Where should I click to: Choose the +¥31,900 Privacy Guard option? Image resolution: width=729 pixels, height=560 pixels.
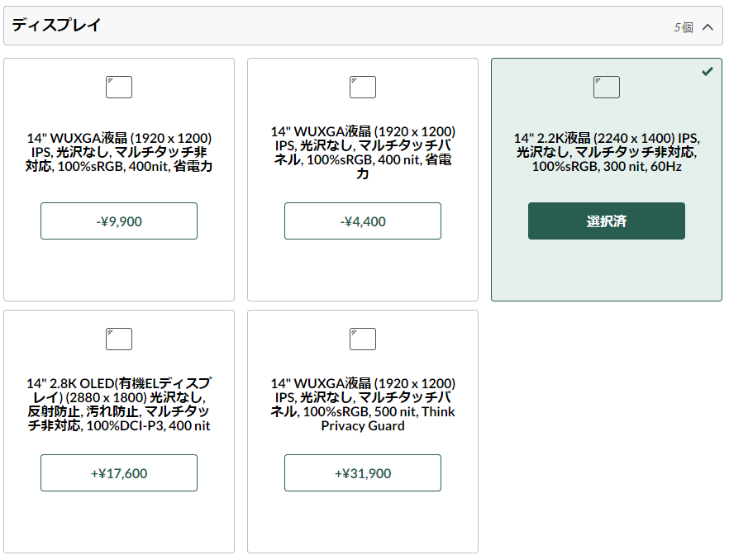point(363,473)
